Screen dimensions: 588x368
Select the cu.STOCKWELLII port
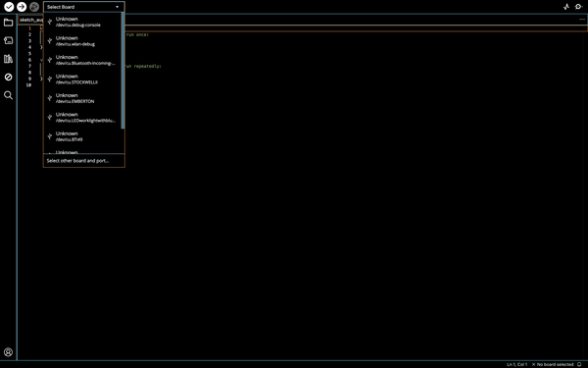click(x=82, y=79)
